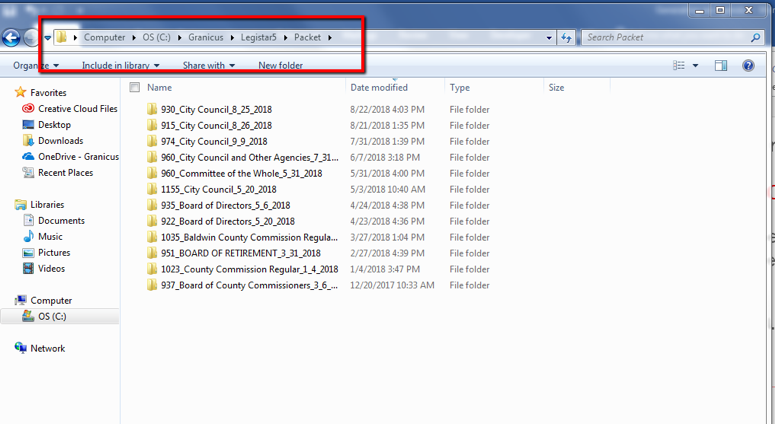Click the Back navigation arrow
775x424 pixels.
click(x=11, y=38)
